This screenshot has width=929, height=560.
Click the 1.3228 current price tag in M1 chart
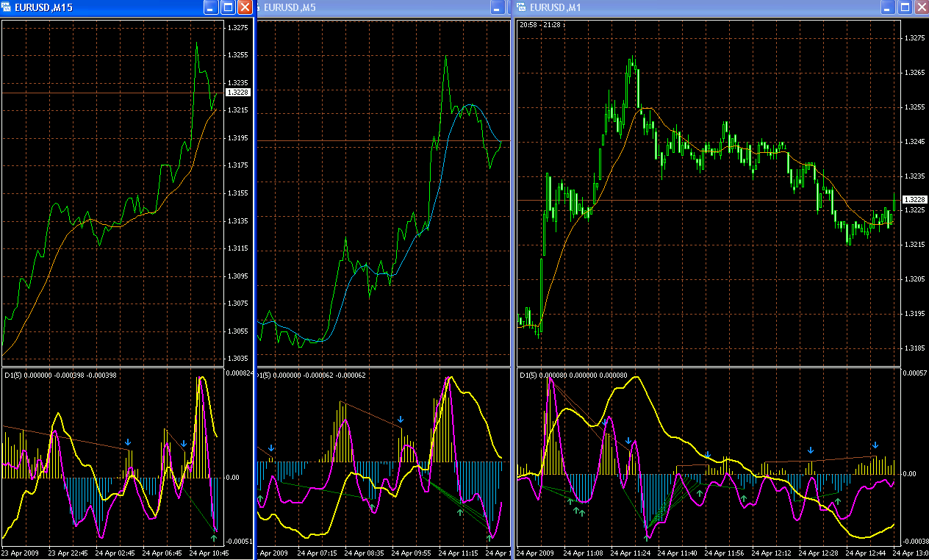pyautogui.click(x=915, y=199)
